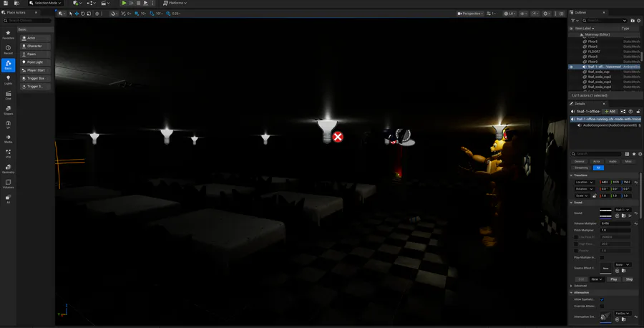
Task: Open the Shapes category in Place Actors
Action: pyautogui.click(x=8, y=110)
